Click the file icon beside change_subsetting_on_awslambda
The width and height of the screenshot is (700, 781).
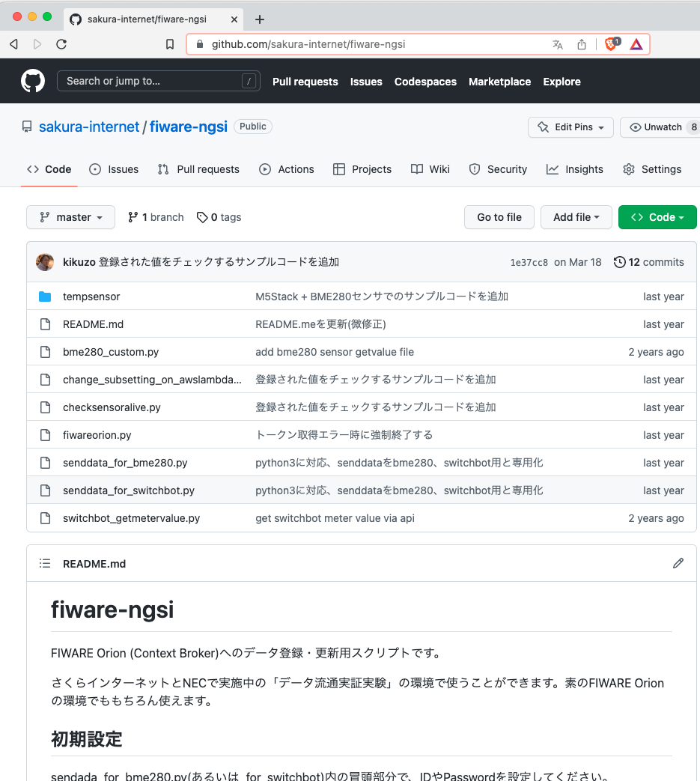coord(46,380)
